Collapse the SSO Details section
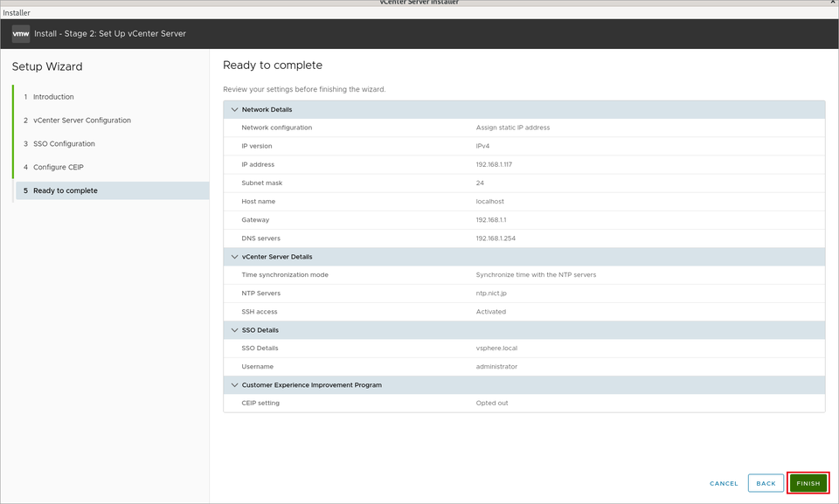The width and height of the screenshot is (839, 504). (234, 330)
